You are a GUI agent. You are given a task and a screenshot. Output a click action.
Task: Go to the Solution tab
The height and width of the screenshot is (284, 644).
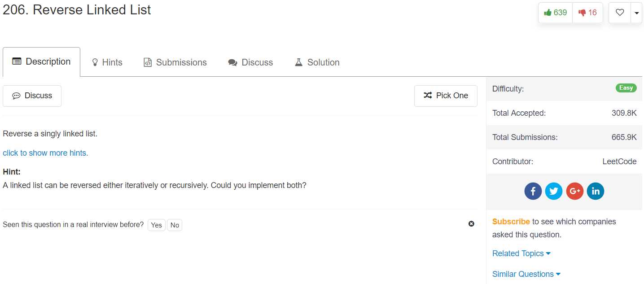317,62
